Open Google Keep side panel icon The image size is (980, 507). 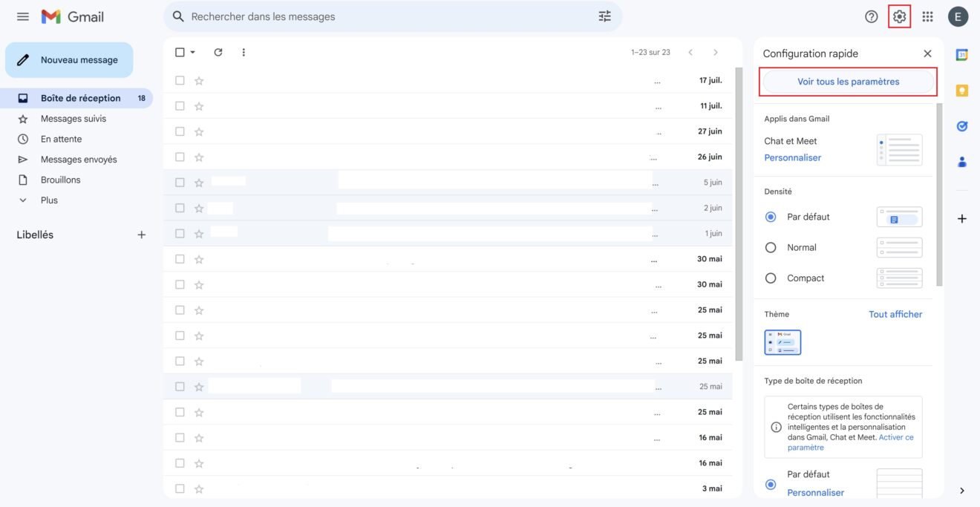coord(962,91)
